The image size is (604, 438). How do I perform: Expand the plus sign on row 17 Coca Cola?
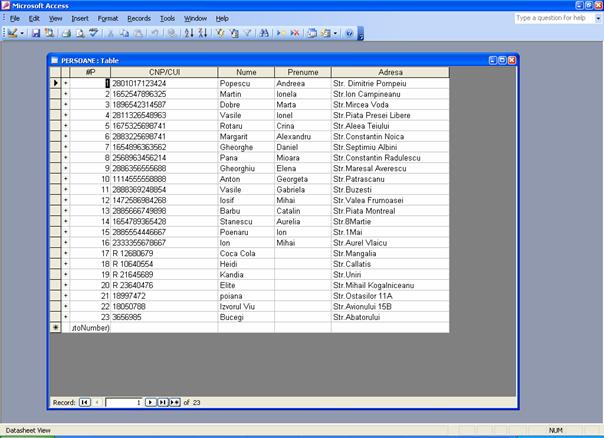67,253
